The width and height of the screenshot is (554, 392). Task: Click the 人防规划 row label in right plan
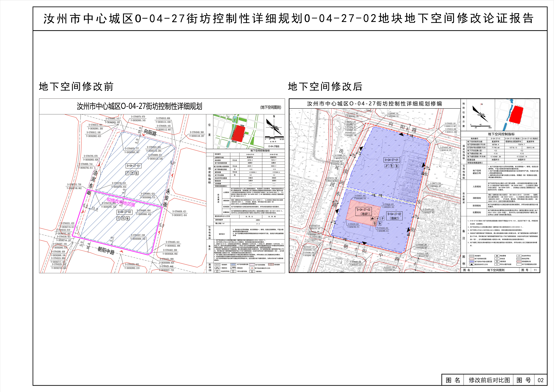pos(477,187)
